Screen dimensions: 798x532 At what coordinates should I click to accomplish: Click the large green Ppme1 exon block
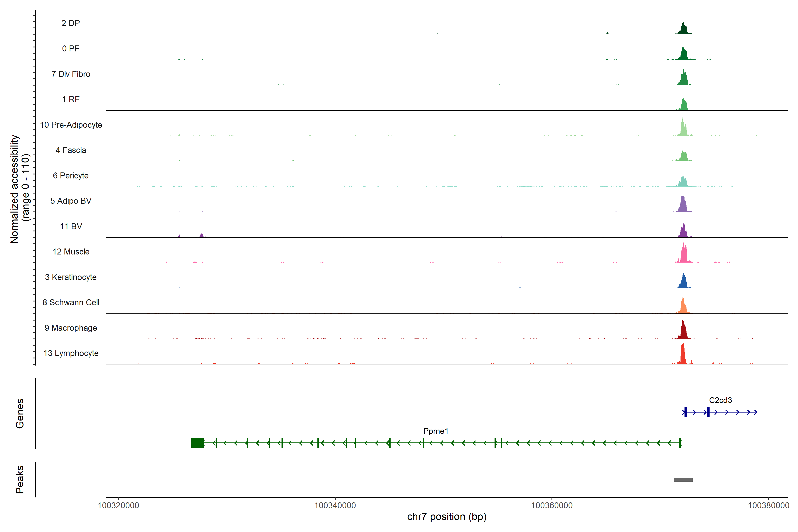pyautogui.click(x=197, y=443)
